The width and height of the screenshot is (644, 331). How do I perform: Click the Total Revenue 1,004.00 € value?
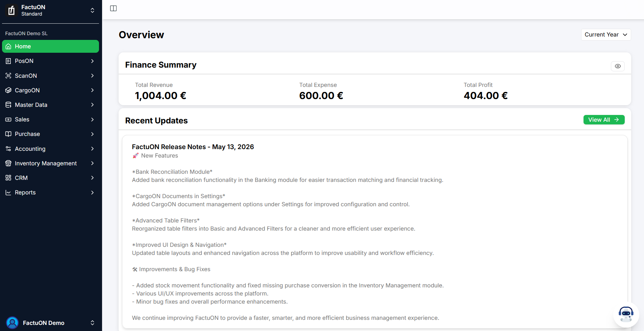[160, 96]
